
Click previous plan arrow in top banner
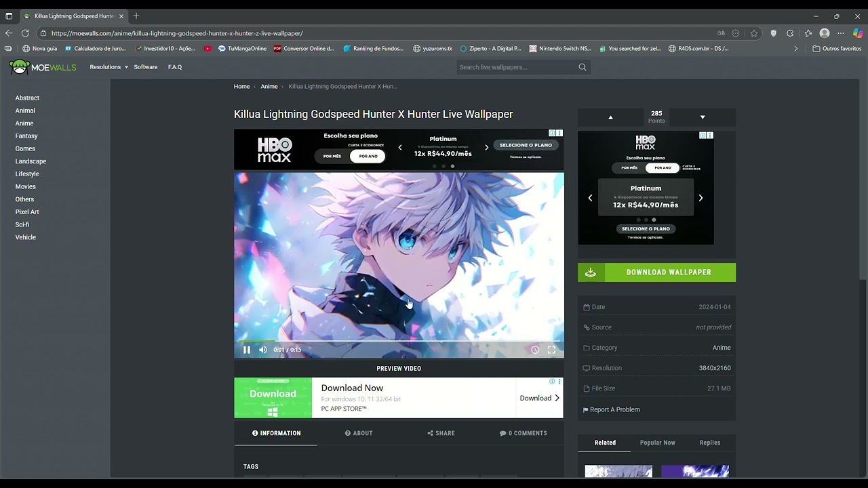tap(400, 147)
